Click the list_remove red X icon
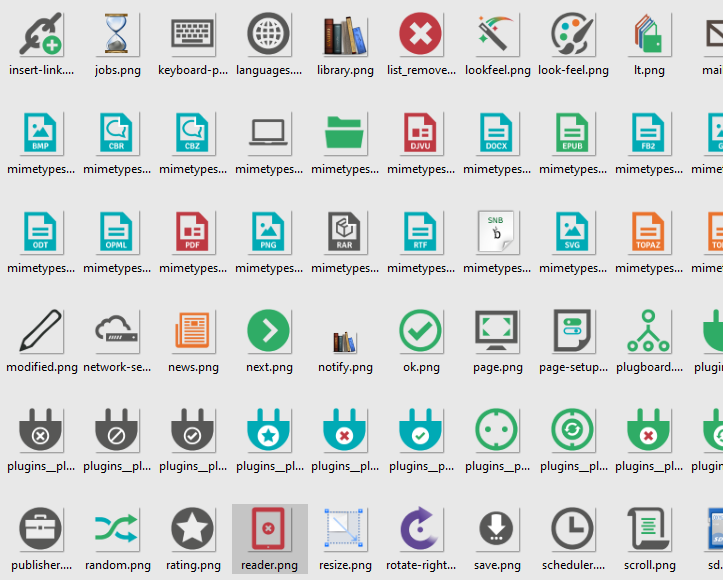This screenshot has height=580, width=723. 420,34
